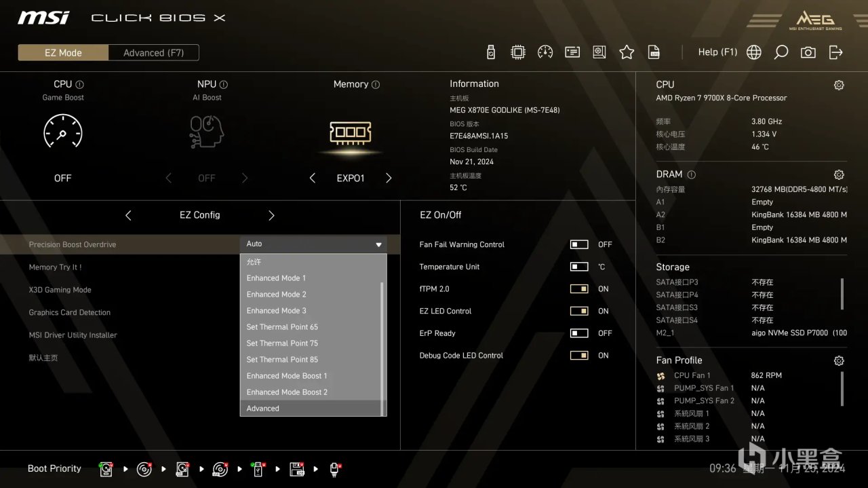Click right chevron beside EZ Config

click(271, 215)
